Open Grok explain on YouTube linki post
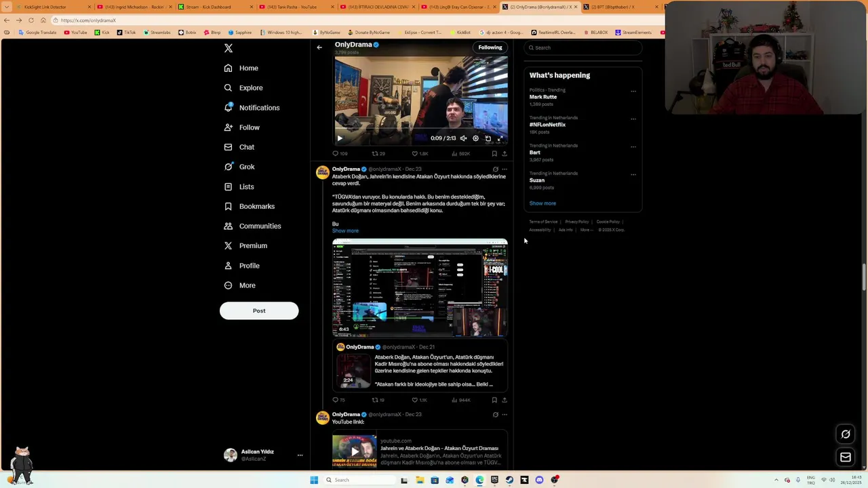Screen dimensions: 868x488 pyautogui.click(x=495, y=415)
